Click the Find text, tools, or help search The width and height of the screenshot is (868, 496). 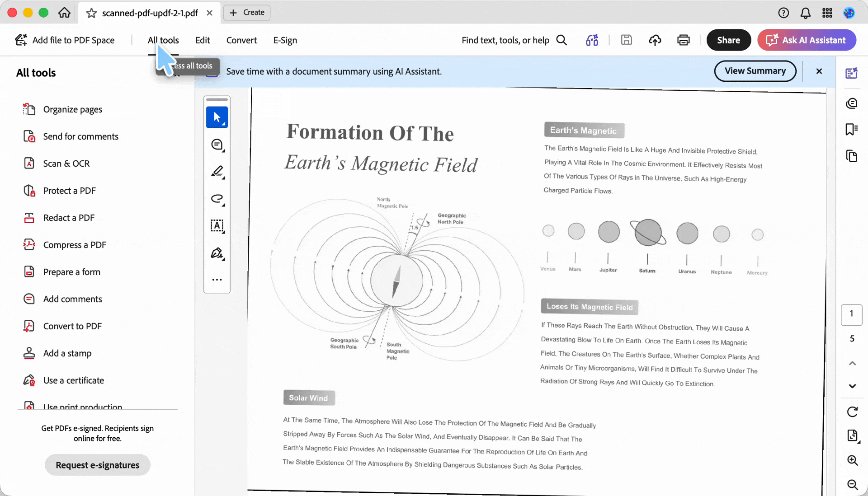pos(514,40)
